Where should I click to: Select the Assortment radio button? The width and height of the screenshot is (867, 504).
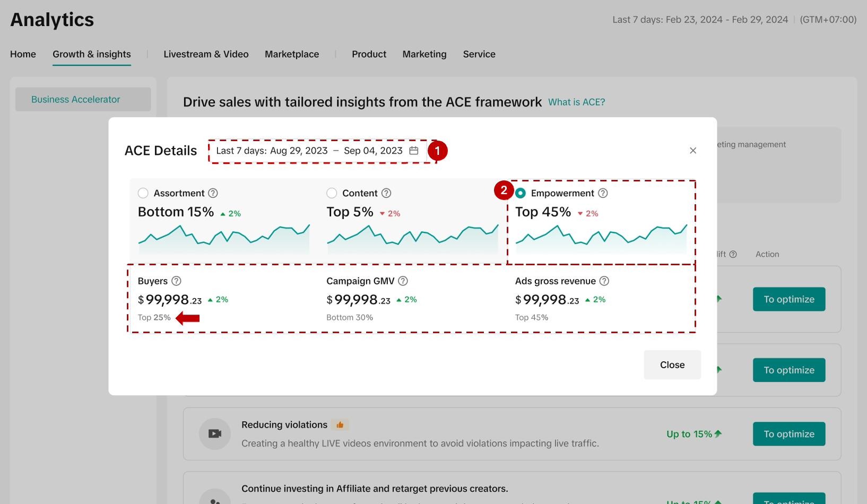(x=143, y=193)
